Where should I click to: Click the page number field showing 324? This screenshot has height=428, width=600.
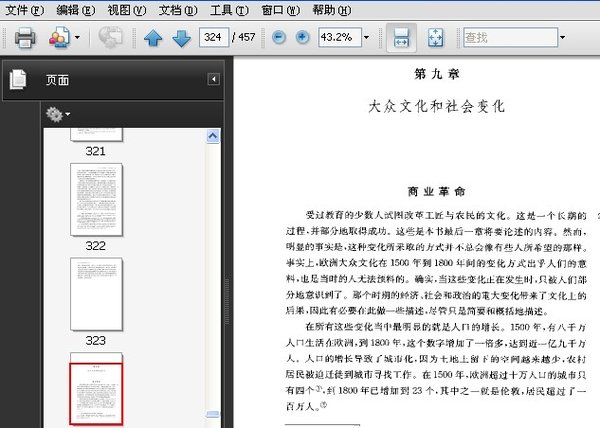coord(214,37)
